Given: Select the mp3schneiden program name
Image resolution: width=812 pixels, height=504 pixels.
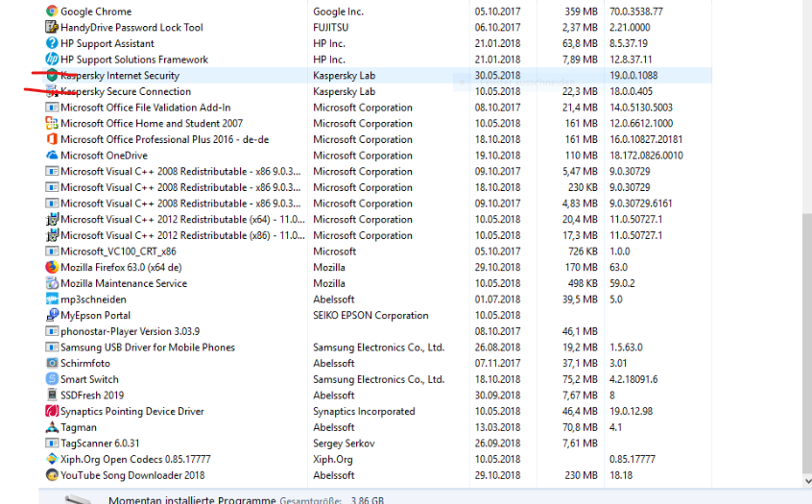Looking at the screenshot, I should click(93, 300).
